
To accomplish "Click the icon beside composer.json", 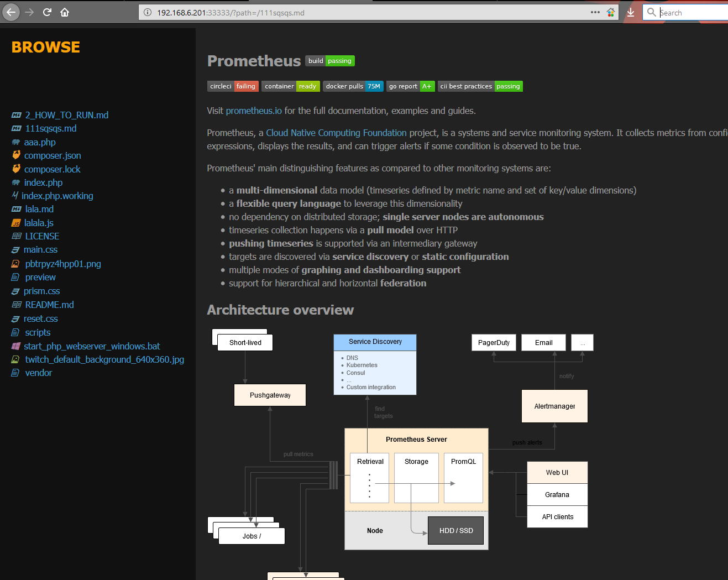I will (16, 155).
